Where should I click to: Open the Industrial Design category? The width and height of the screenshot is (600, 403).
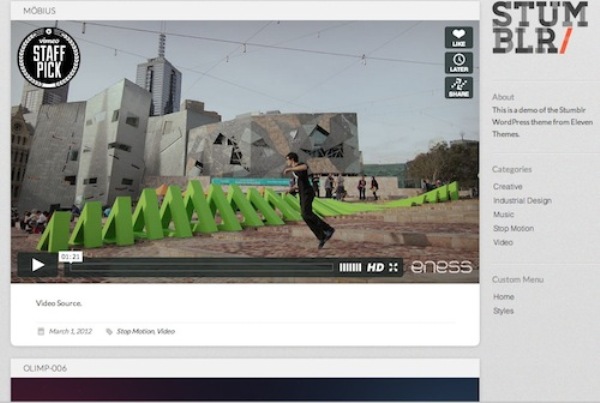(x=521, y=200)
